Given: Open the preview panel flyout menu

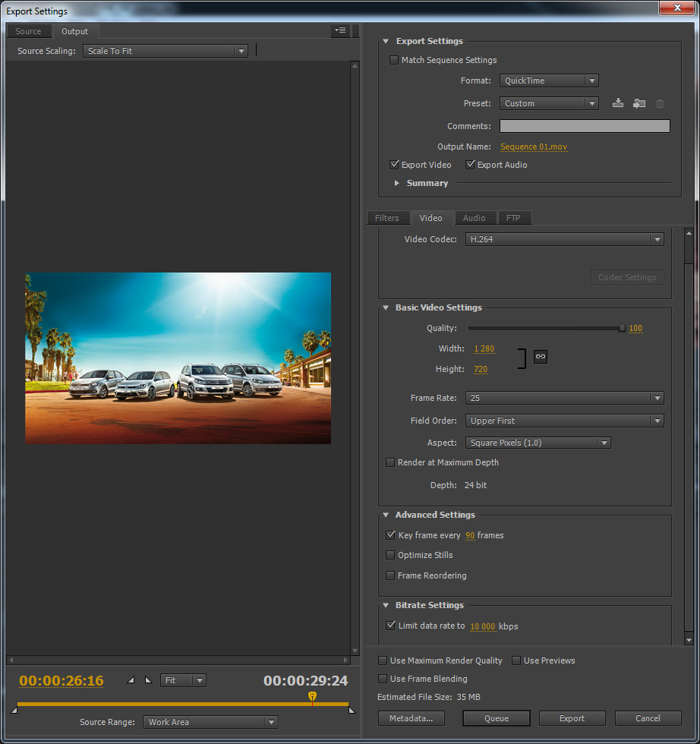Looking at the screenshot, I should point(339,31).
